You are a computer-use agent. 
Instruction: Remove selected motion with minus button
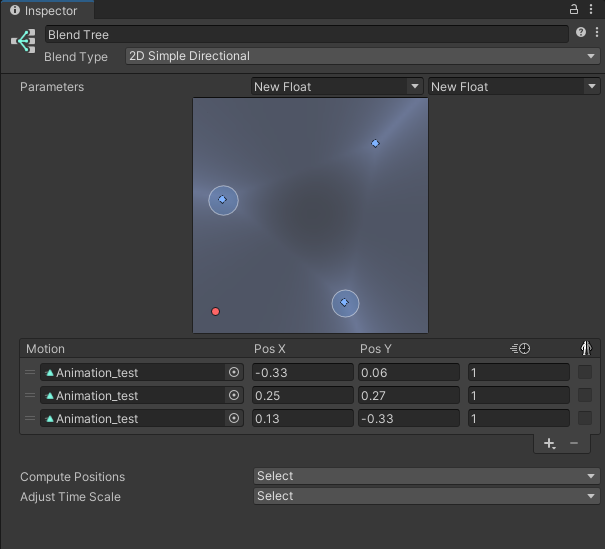click(574, 443)
